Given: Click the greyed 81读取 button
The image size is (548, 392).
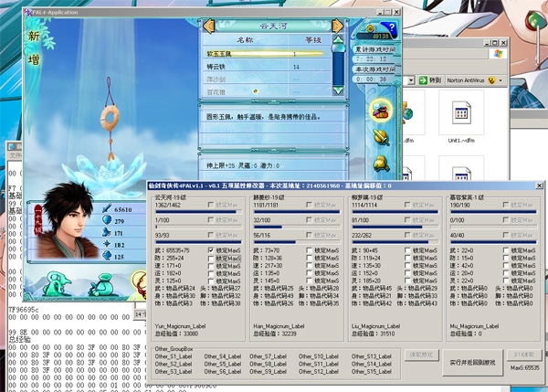Looking at the screenshot, I should click(x=524, y=355).
